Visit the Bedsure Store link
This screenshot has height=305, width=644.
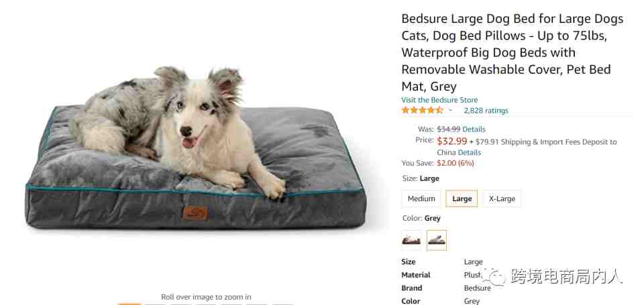pyautogui.click(x=439, y=100)
